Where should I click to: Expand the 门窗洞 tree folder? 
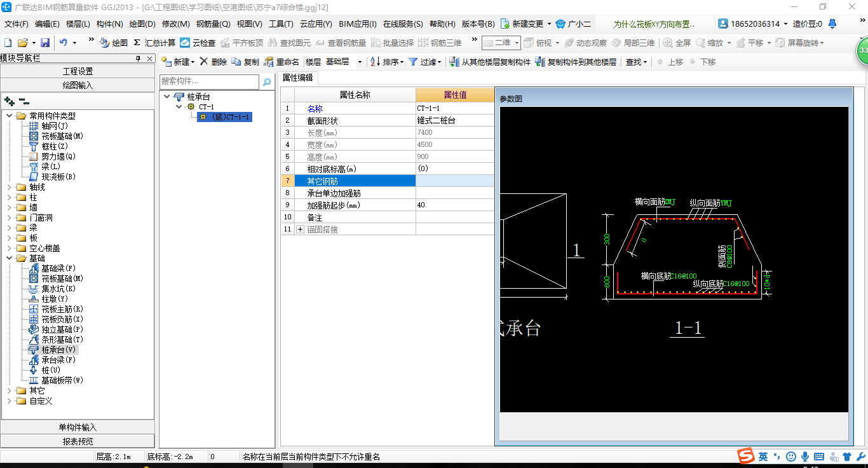10,217
